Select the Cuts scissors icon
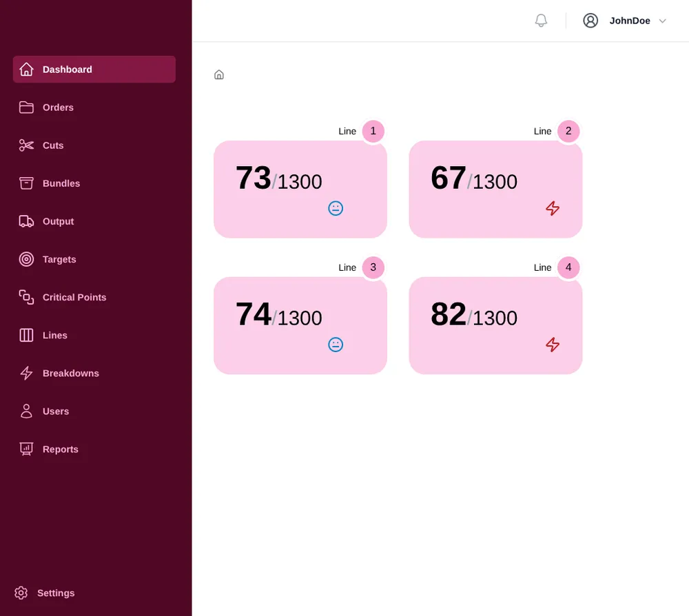Image resolution: width=689 pixels, height=616 pixels. (25, 144)
